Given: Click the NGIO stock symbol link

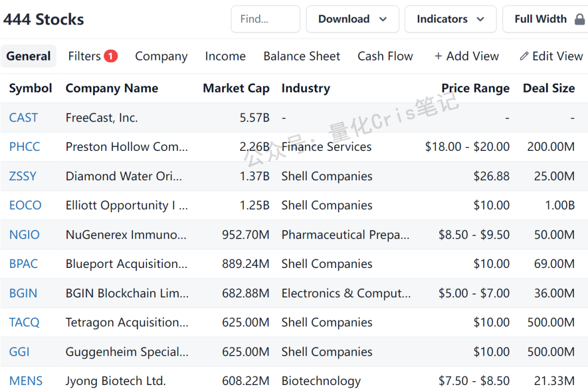Looking at the screenshot, I should (x=24, y=235).
